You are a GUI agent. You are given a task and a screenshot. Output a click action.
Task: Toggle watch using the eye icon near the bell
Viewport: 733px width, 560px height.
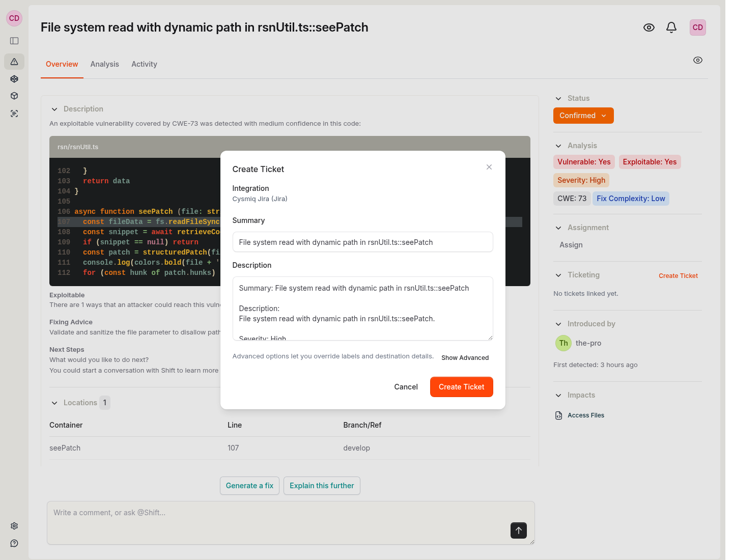pos(649,27)
